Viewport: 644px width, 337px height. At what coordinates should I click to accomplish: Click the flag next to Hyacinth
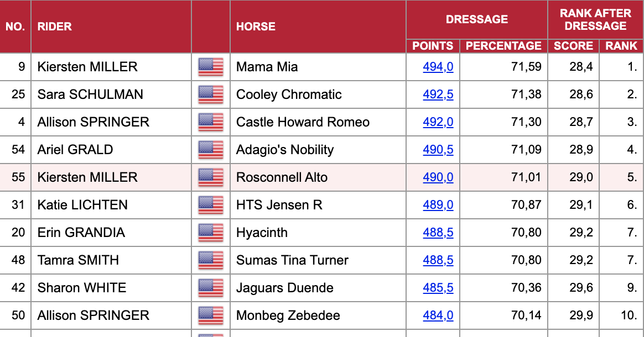(x=211, y=233)
